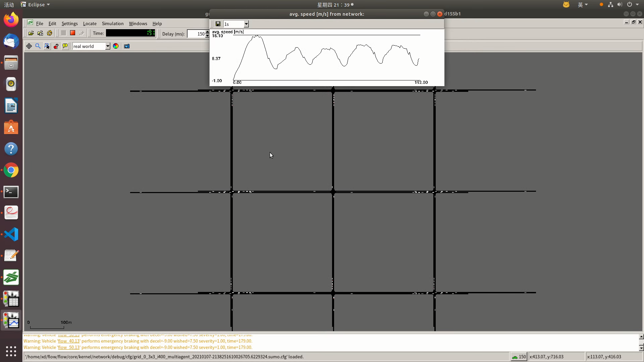The width and height of the screenshot is (644, 362).
Task: Open the Settings menu
Action: [69, 23]
